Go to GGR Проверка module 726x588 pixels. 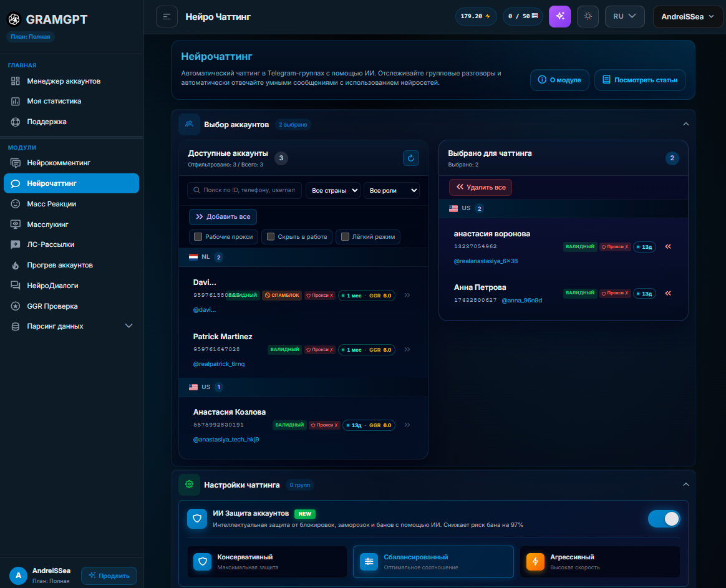coord(71,306)
